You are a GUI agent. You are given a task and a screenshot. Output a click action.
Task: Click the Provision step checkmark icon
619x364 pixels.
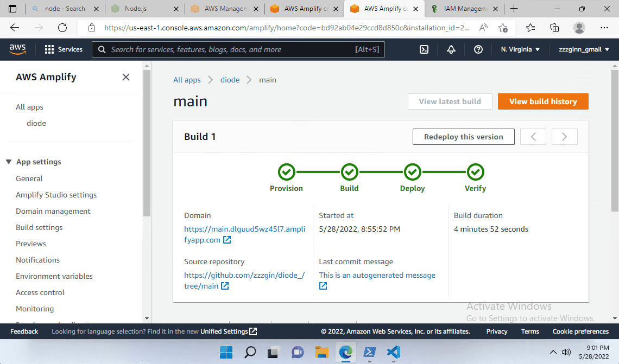[x=287, y=173]
